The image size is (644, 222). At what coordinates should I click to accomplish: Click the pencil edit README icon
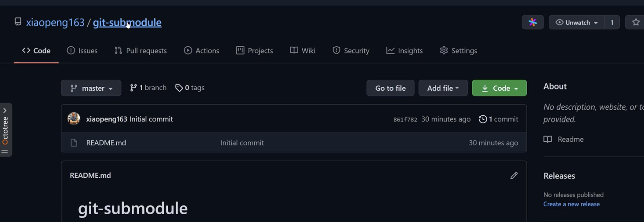click(x=514, y=176)
